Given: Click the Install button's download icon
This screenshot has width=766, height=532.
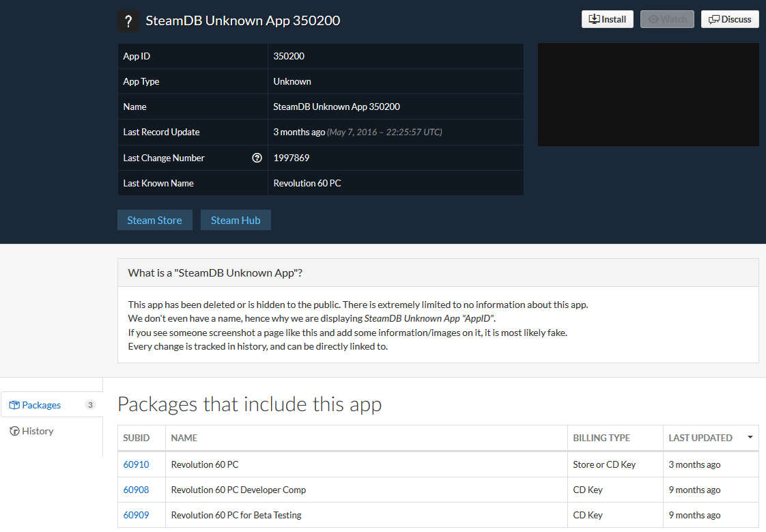Looking at the screenshot, I should pyautogui.click(x=594, y=19).
